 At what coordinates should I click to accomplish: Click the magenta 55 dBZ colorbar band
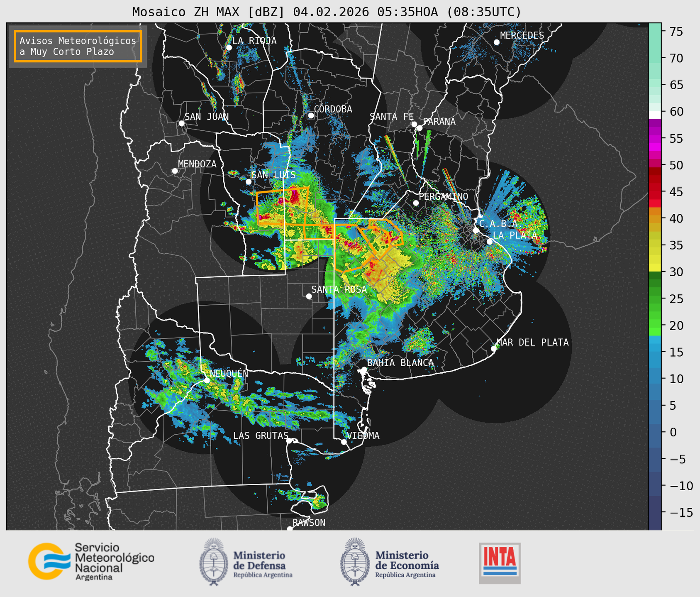pos(654,139)
